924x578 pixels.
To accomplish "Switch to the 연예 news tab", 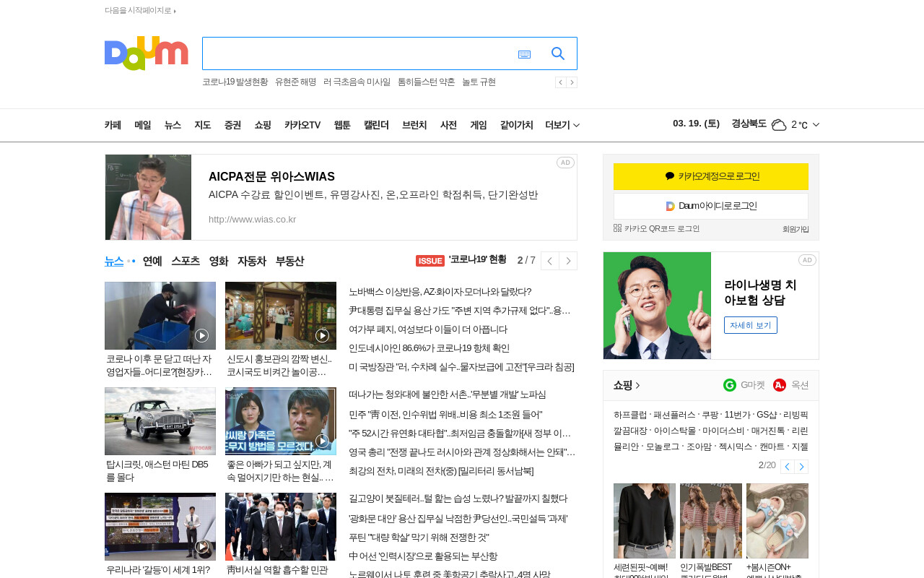I will [x=152, y=261].
